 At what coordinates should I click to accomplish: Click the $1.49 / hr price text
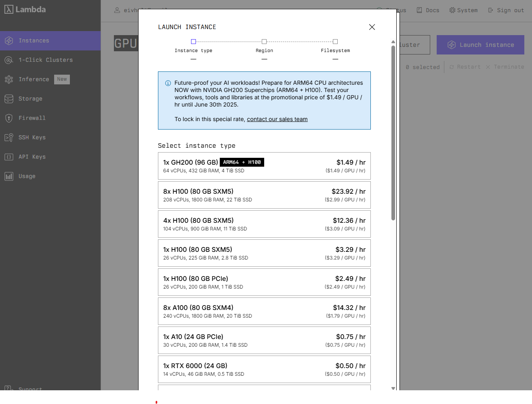click(x=351, y=162)
